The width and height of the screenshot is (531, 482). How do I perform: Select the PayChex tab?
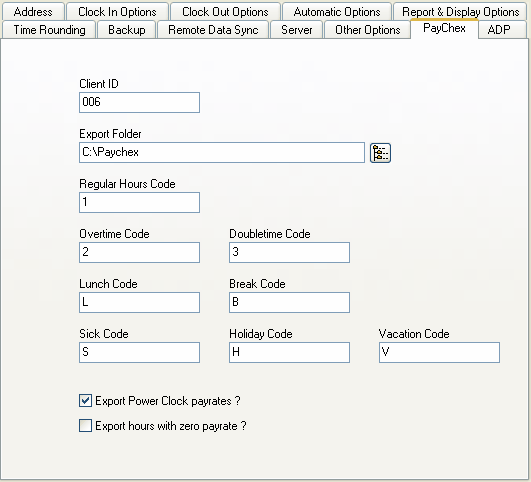[444, 28]
